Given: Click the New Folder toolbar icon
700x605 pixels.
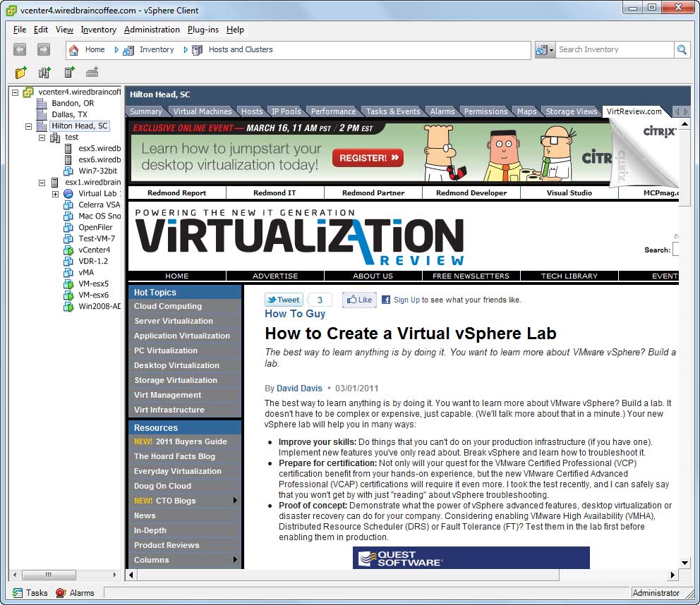Looking at the screenshot, I should tap(21, 72).
